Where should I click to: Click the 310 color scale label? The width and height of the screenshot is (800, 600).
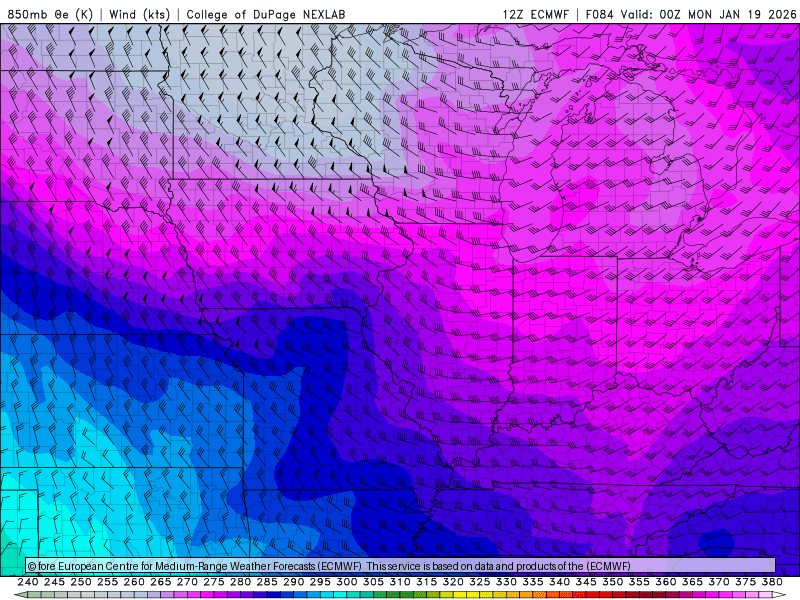(x=399, y=582)
